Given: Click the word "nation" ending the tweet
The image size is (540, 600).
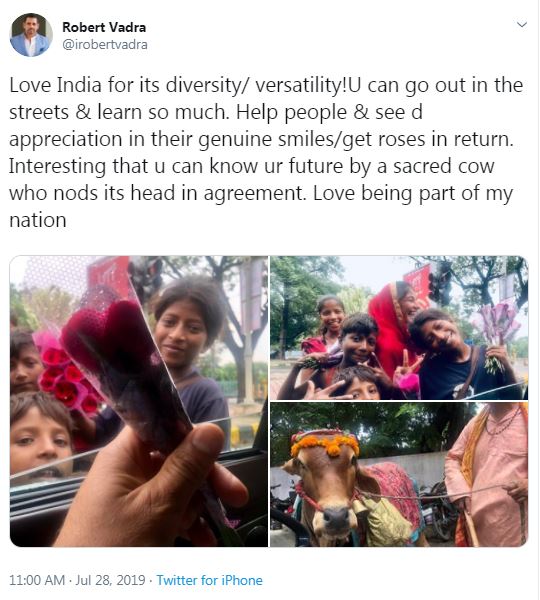Looking at the screenshot, I should [x=38, y=220].
